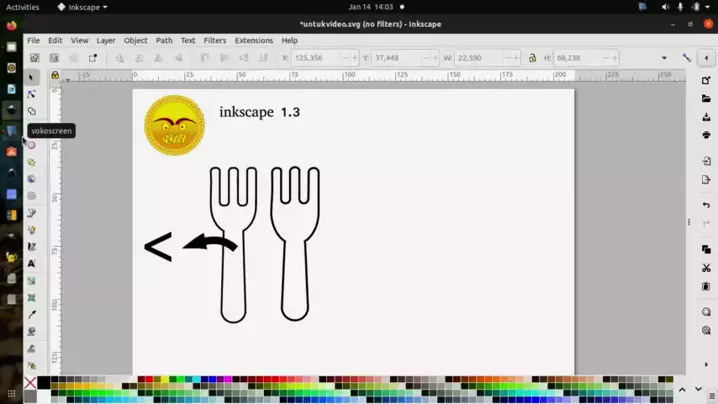Click the no-color X swatch in palette

30,383
